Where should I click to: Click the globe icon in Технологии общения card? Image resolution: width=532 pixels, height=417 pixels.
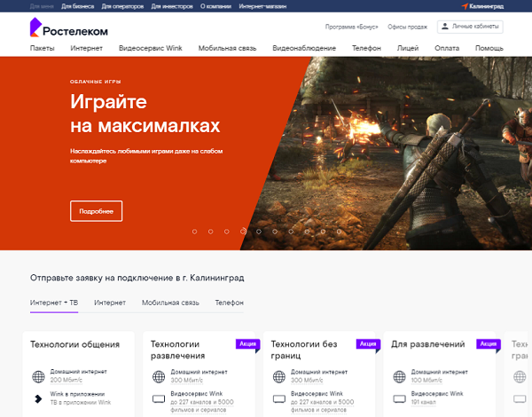click(38, 376)
